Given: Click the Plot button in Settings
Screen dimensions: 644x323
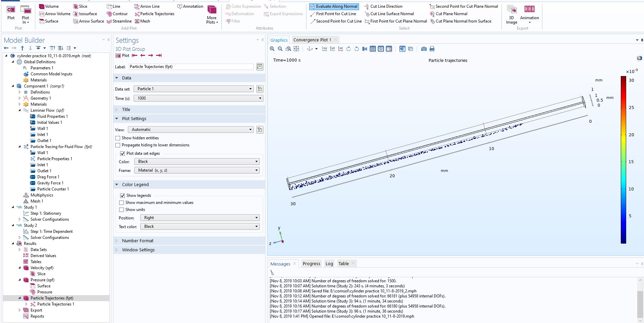Looking at the screenshot, I should [x=122, y=56].
